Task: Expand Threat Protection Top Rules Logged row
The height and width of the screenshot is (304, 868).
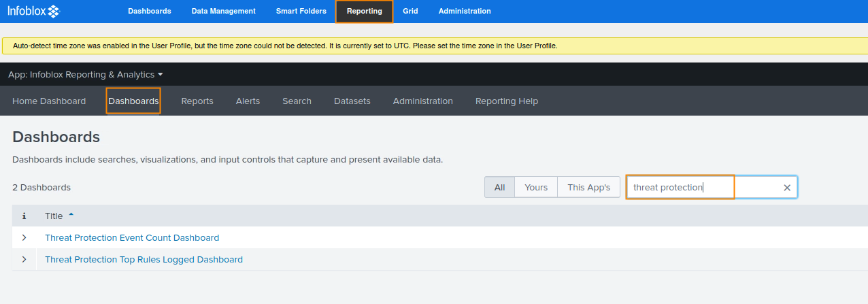Action: click(x=24, y=259)
